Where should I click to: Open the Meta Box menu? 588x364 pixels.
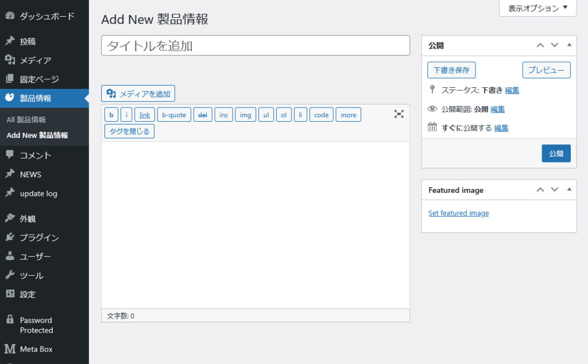coord(36,348)
